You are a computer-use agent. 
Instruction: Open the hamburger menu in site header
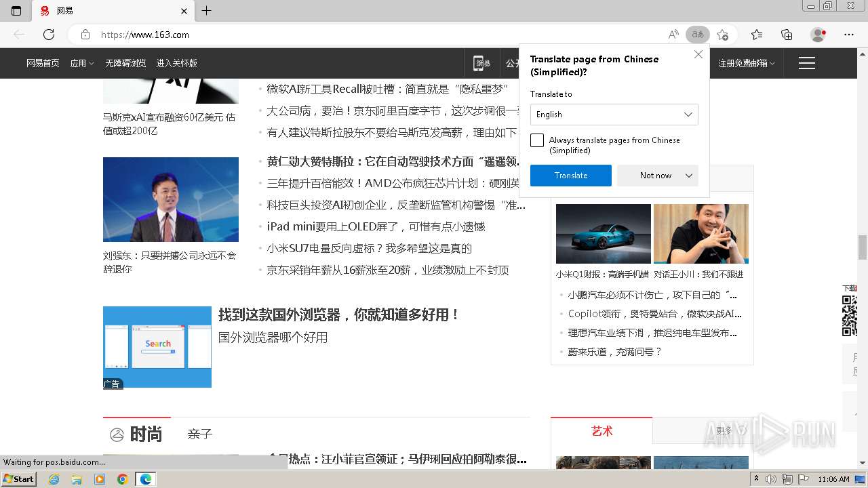[806, 63]
